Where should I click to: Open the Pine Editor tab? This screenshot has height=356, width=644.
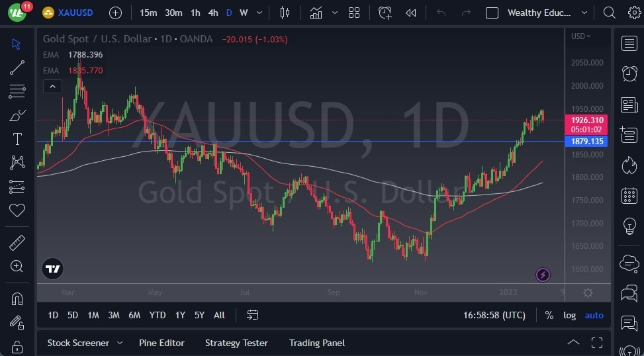click(x=161, y=343)
